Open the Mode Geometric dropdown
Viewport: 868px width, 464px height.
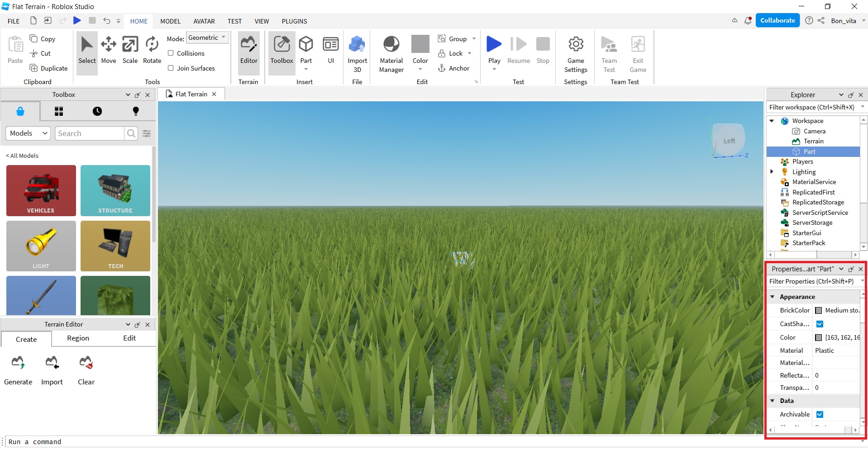click(207, 38)
